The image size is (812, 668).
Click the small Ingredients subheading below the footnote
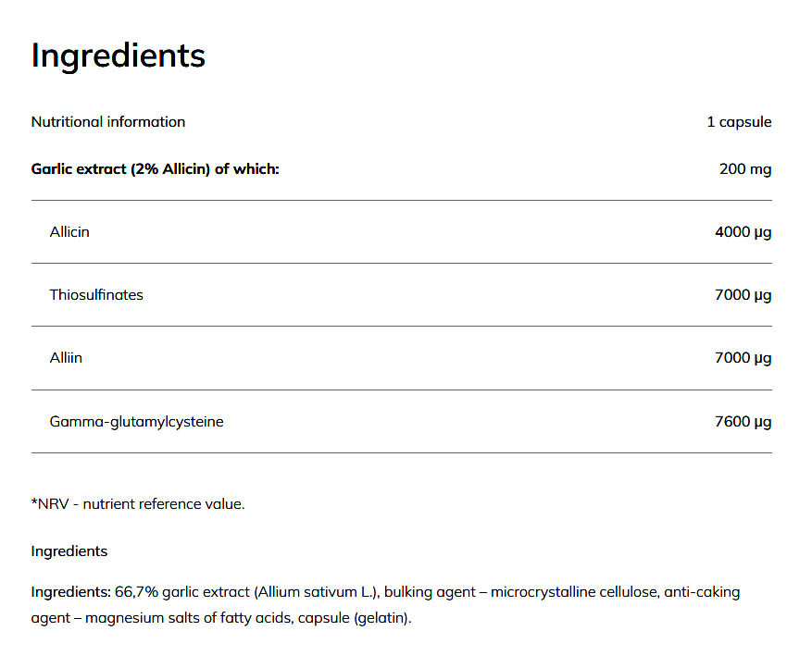69,551
